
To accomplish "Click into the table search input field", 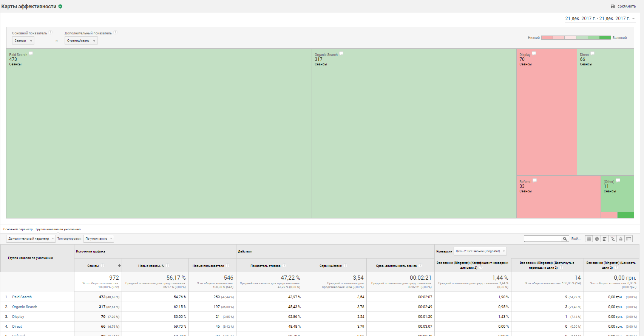I will coord(542,239).
